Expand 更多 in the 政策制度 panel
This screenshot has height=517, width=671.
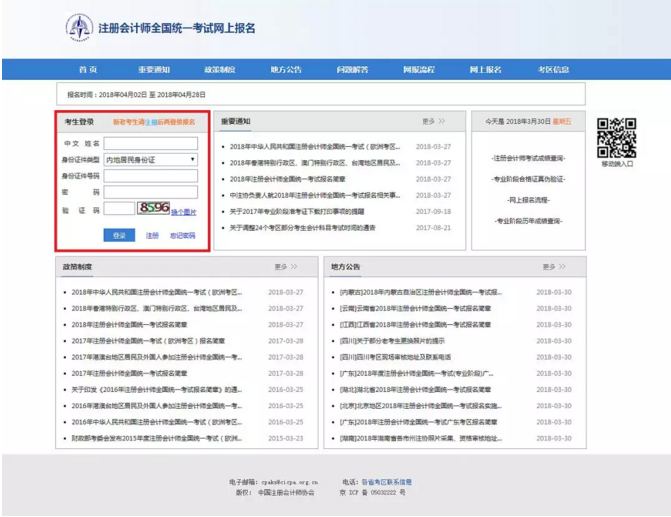[x=286, y=267]
